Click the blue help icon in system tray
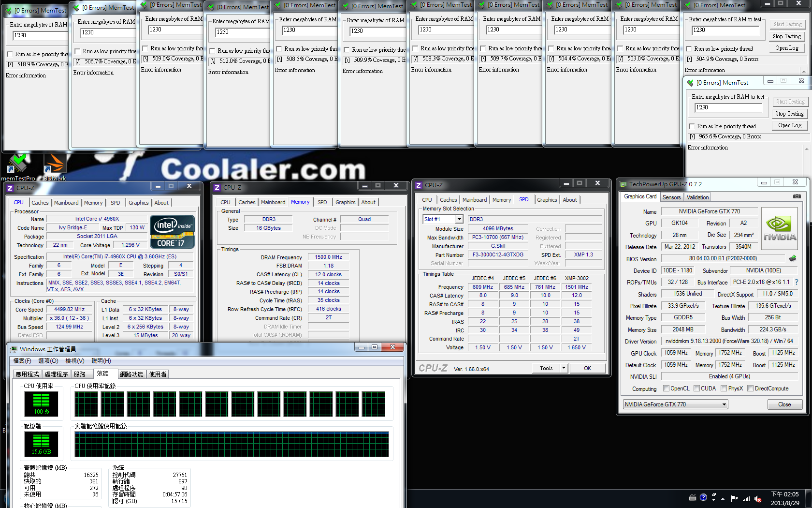Image resolution: width=812 pixels, height=508 pixels. pyautogui.click(x=703, y=497)
